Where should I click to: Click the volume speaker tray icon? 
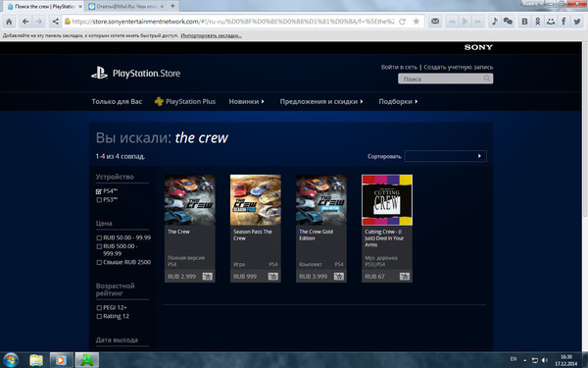pyautogui.click(x=545, y=360)
